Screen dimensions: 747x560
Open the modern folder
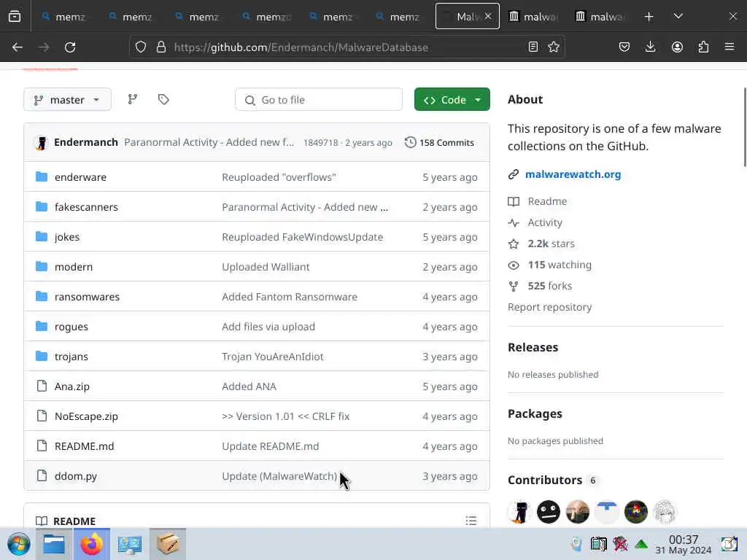(74, 267)
